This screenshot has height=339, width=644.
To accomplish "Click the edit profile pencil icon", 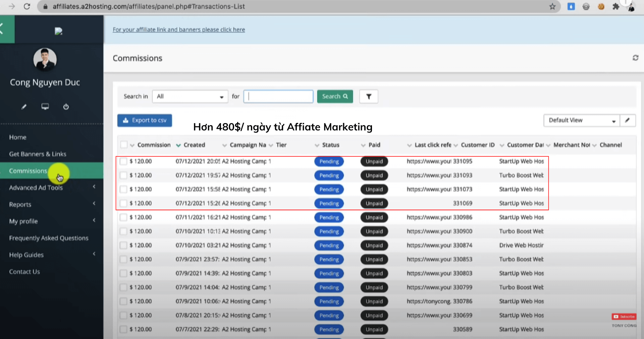I will [24, 107].
